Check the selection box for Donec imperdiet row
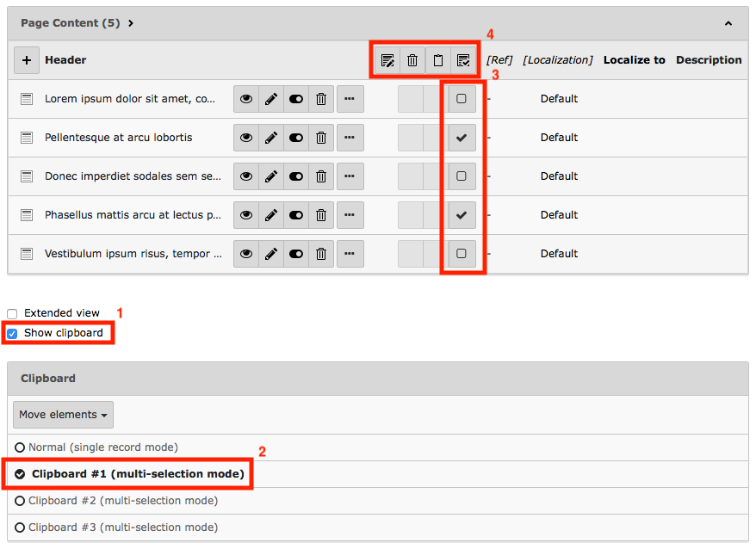Image resolution: width=756 pixels, height=549 pixels. pyautogui.click(x=462, y=176)
